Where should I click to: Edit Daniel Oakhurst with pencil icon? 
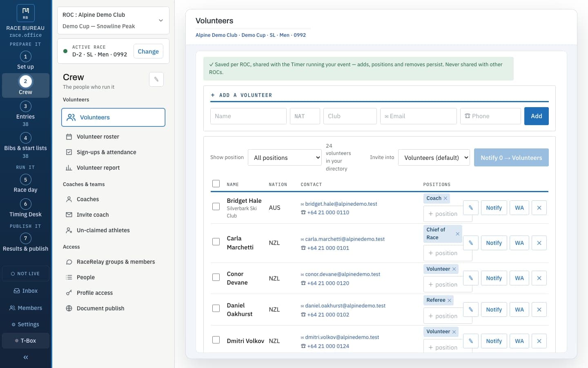click(471, 310)
